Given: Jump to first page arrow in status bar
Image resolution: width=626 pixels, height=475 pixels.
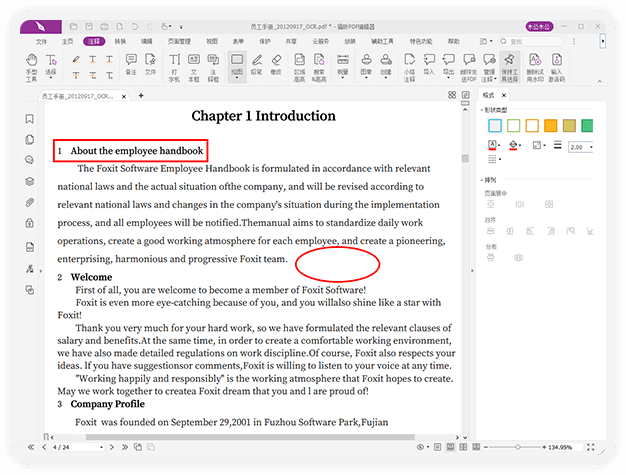Looking at the screenshot, I should click(x=31, y=447).
